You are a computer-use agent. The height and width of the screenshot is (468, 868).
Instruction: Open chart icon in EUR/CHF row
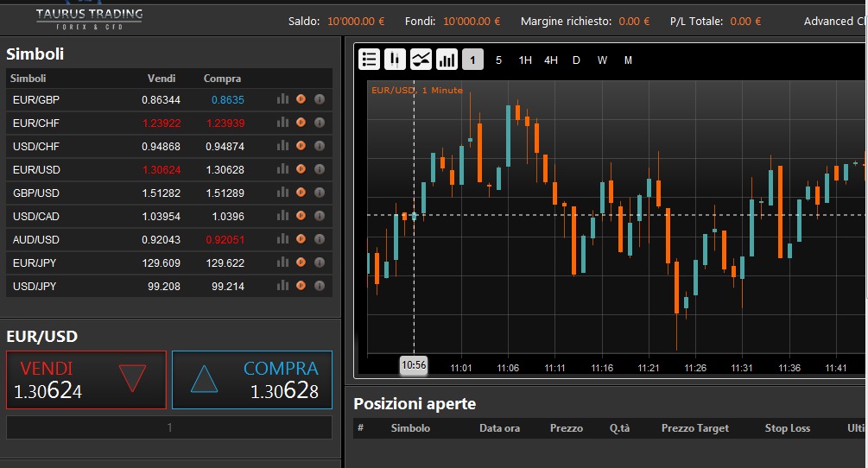(283, 123)
